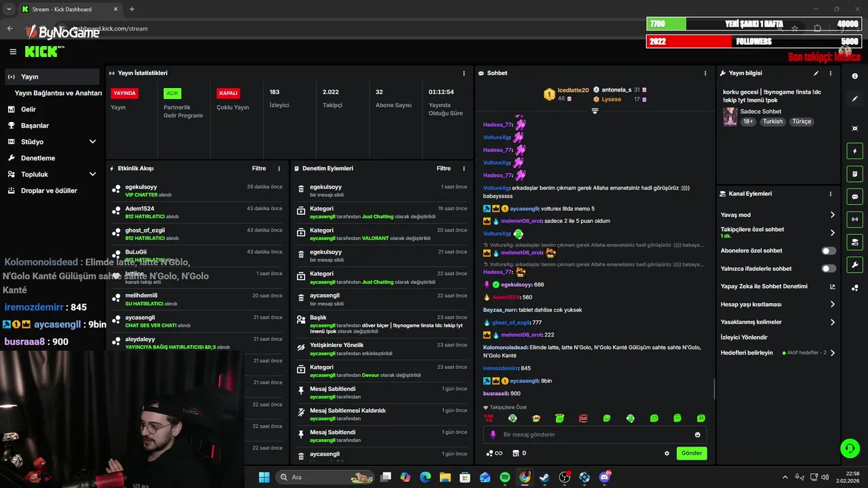Viewport: 868px width, 488px height.
Task: Toggle Yalnızca ifadelerle sohbet switch
Action: (829, 268)
